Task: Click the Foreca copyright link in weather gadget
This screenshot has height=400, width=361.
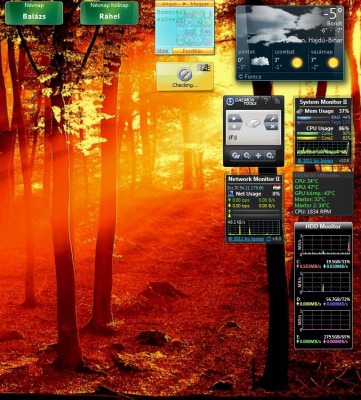Action: pyautogui.click(x=250, y=77)
